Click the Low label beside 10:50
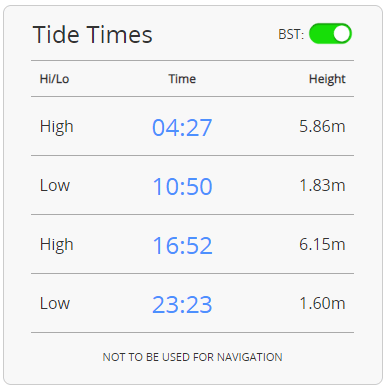386x389 pixels. [55, 185]
